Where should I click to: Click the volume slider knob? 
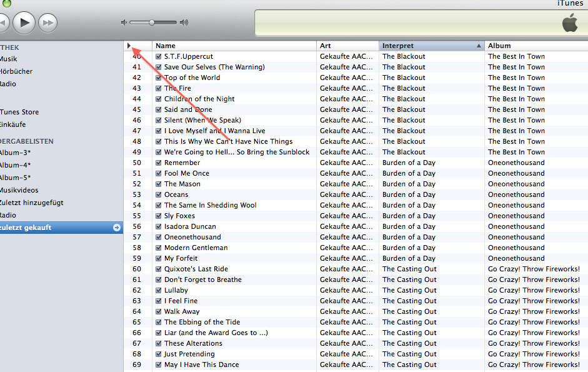(151, 23)
